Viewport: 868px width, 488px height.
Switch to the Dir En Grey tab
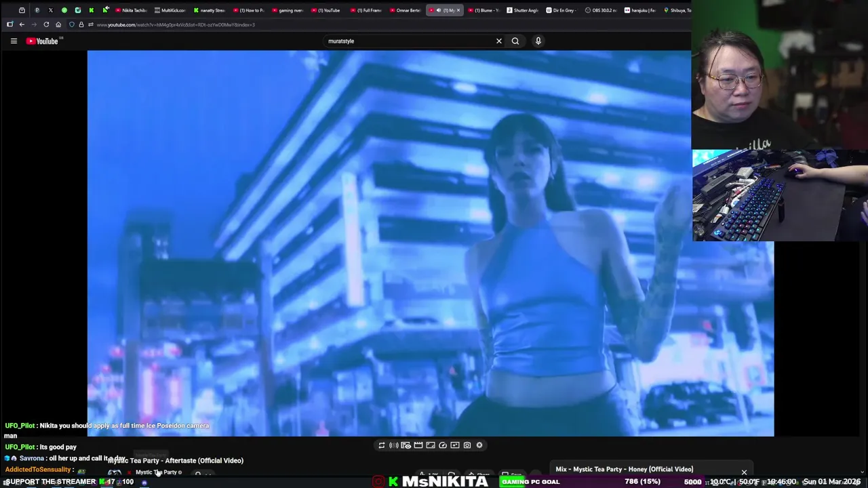(561, 10)
